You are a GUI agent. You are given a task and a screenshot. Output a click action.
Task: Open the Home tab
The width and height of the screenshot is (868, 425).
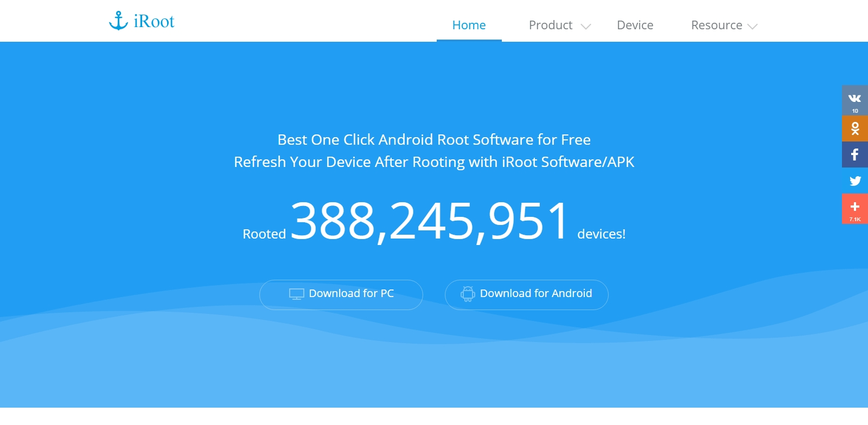pos(469,25)
